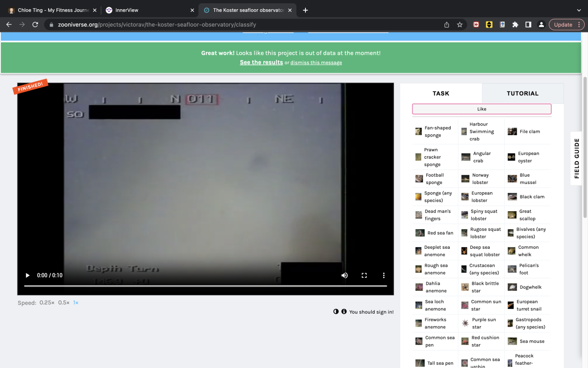588x368 pixels.
Task: Choose Common sun star
Action: coord(481,305)
